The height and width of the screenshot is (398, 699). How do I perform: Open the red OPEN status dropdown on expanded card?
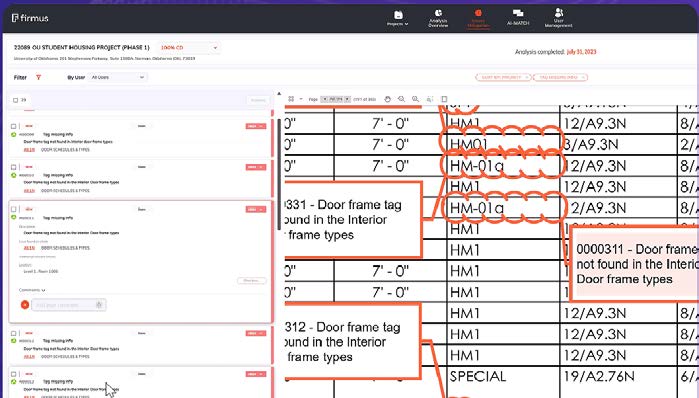point(255,209)
